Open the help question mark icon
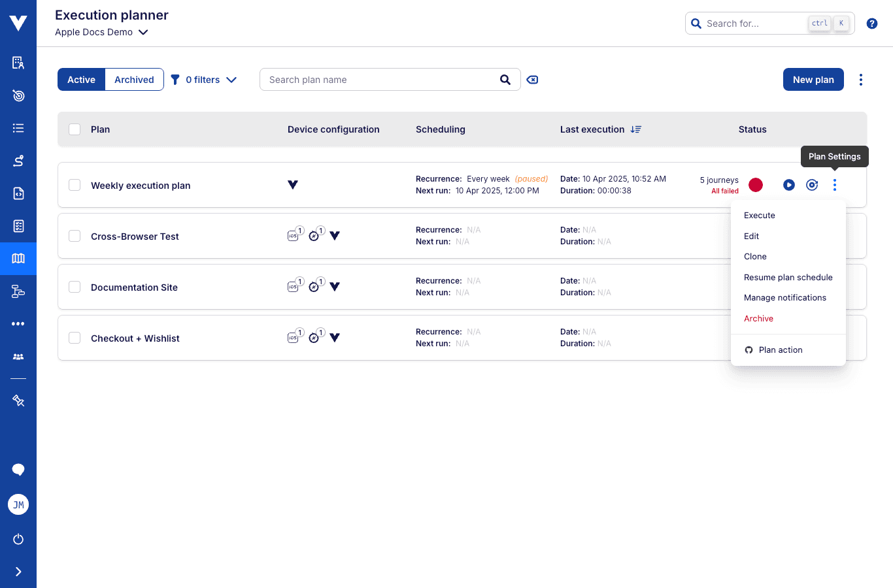 point(872,23)
